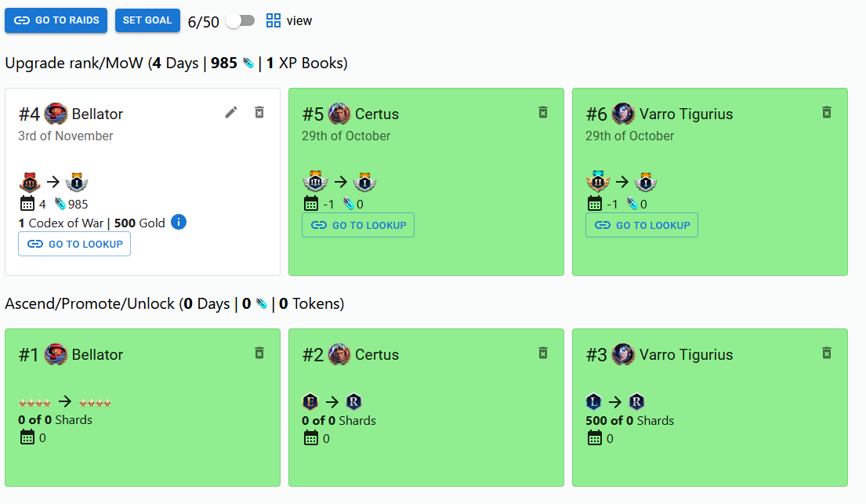Click Bellator's portrait in goal #4
866x504 pixels.
[x=56, y=114]
